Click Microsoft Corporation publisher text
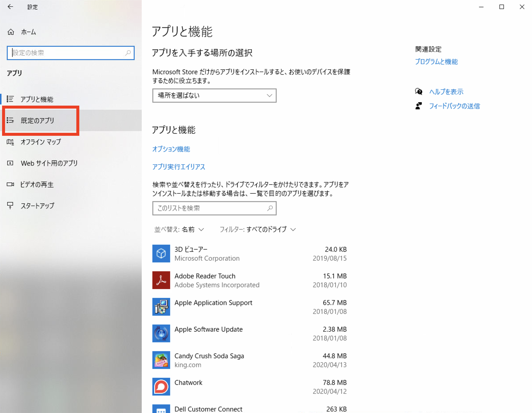The height and width of the screenshot is (413, 532). [x=207, y=259]
